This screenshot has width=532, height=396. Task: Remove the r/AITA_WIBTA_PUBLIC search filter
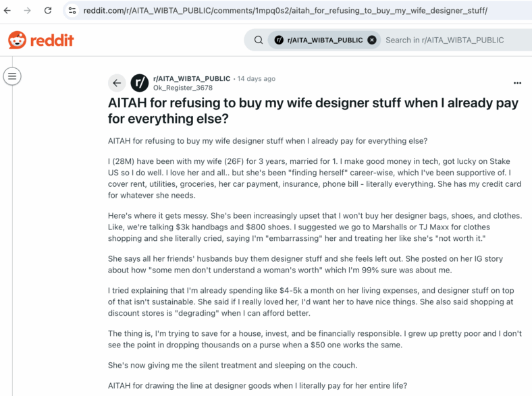(x=372, y=40)
